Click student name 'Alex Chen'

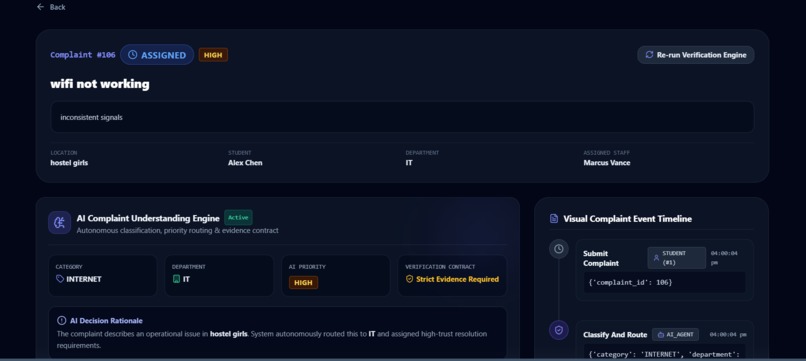(x=245, y=163)
